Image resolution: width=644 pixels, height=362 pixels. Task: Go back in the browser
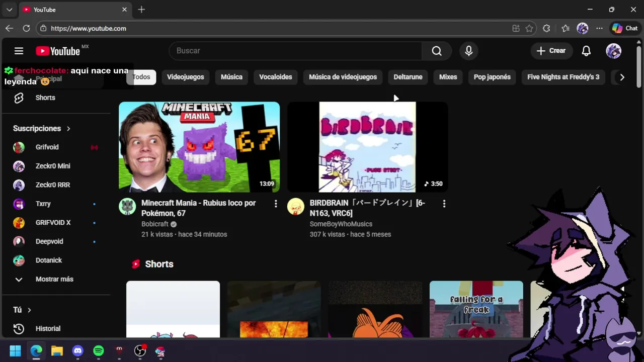pyautogui.click(x=9, y=28)
